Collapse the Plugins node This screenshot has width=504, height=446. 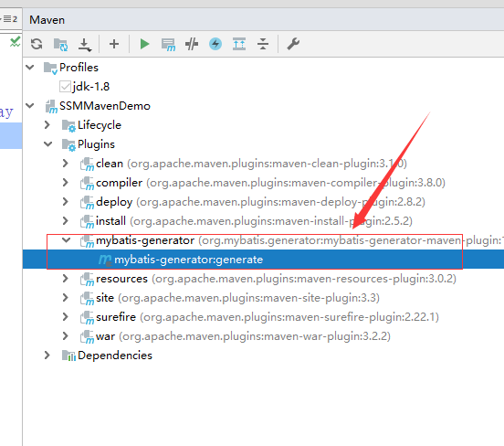[x=47, y=144]
